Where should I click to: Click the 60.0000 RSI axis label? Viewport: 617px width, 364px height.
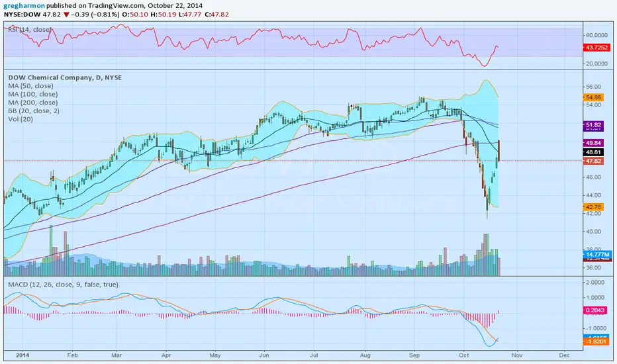point(596,35)
